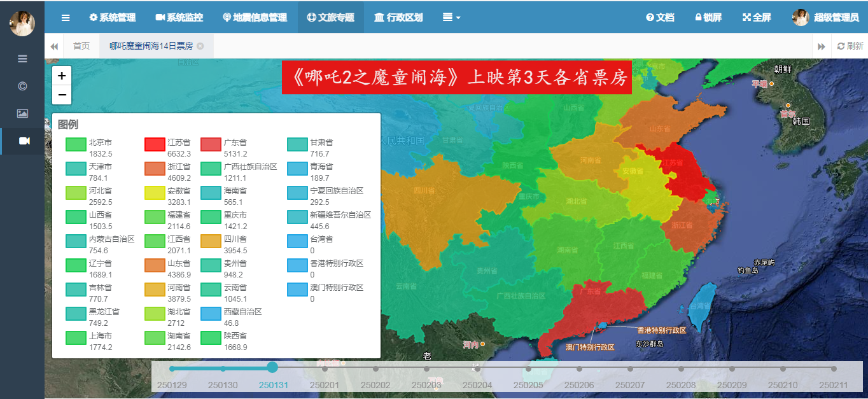Zoom out the map
Viewport: 868px width, 399px height.
[62, 95]
